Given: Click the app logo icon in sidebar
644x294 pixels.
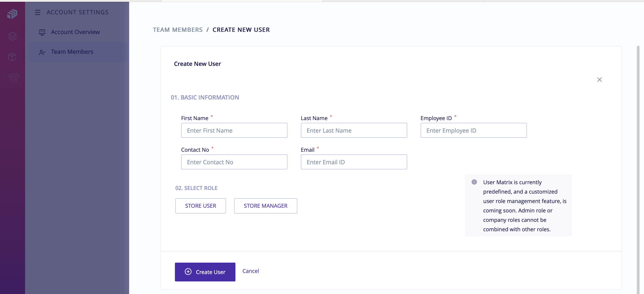Looking at the screenshot, I should (x=12, y=14).
